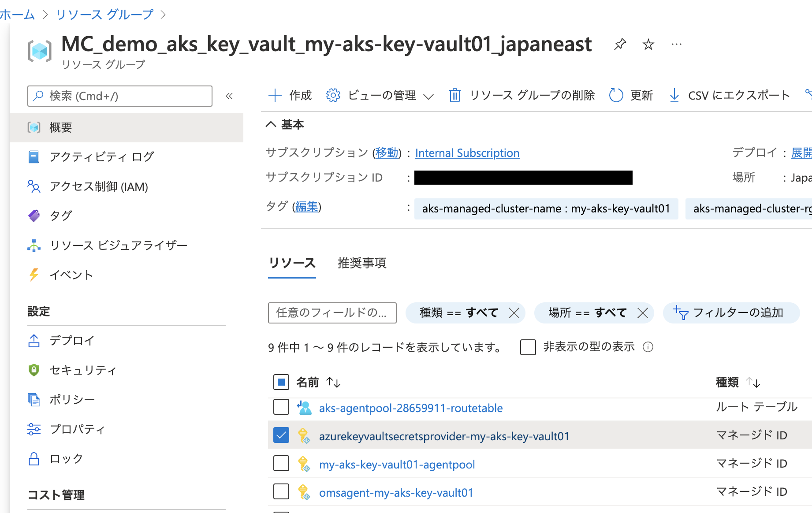Viewport: 812px width, 513px height.
Task: Open aks-agentpool-28659911-routetable resource link
Action: [x=411, y=408]
